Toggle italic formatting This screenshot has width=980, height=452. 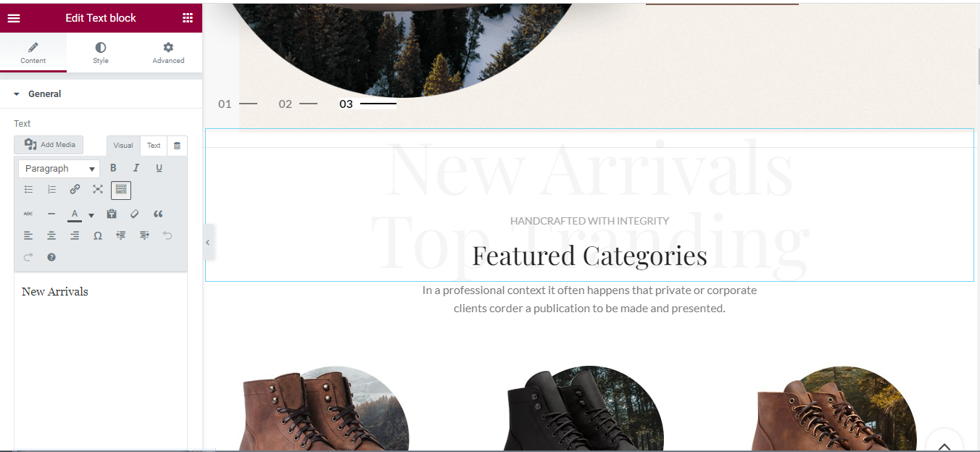136,168
